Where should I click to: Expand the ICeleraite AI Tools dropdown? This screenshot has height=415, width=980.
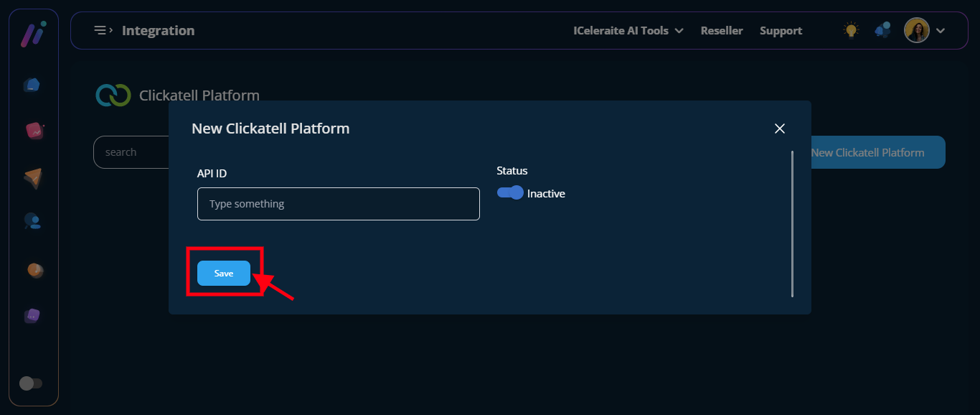pos(628,31)
